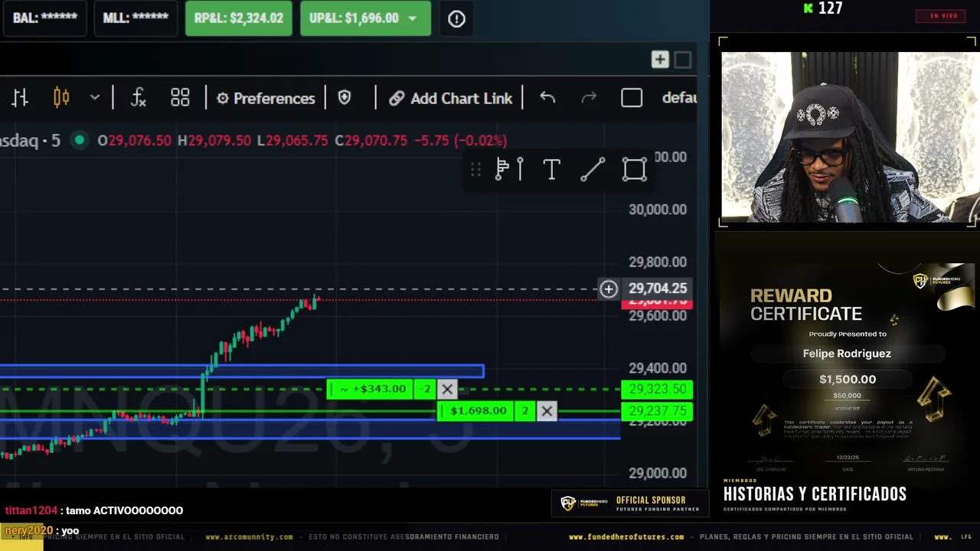Open chart Preferences
Image resolution: width=980 pixels, height=551 pixels.
tap(266, 99)
